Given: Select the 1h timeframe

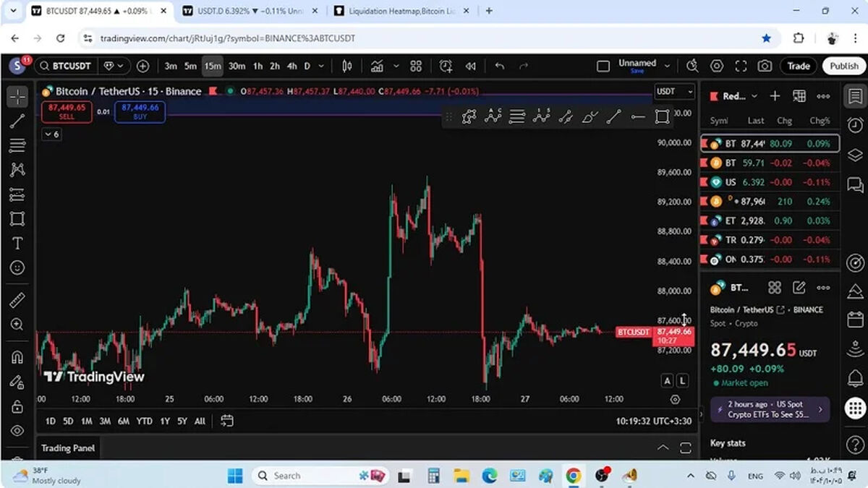Looking at the screenshot, I should tap(258, 66).
